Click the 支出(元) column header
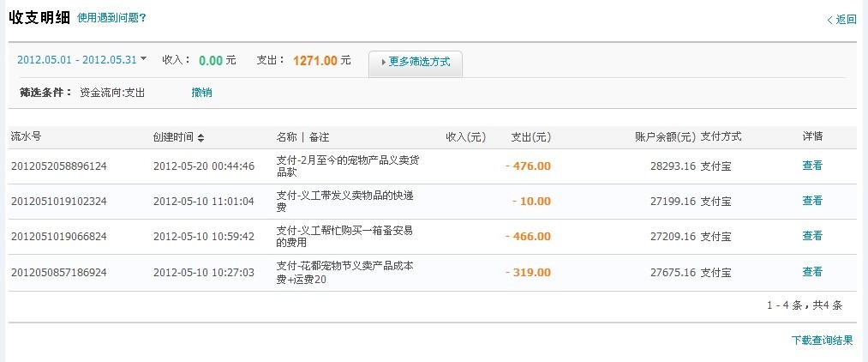This screenshot has width=868, height=362. click(530, 137)
